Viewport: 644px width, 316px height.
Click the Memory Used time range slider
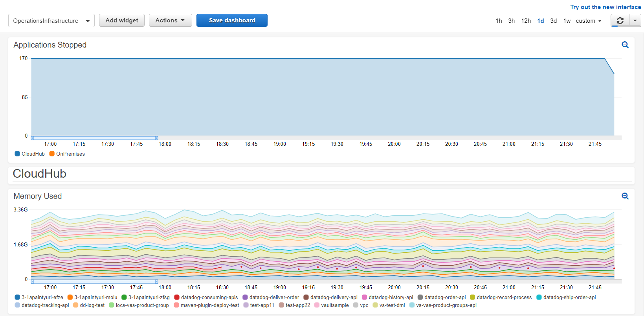94,281
